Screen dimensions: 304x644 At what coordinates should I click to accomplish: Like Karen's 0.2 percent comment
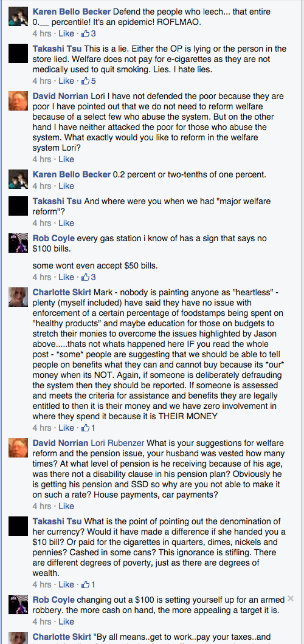(x=66, y=186)
